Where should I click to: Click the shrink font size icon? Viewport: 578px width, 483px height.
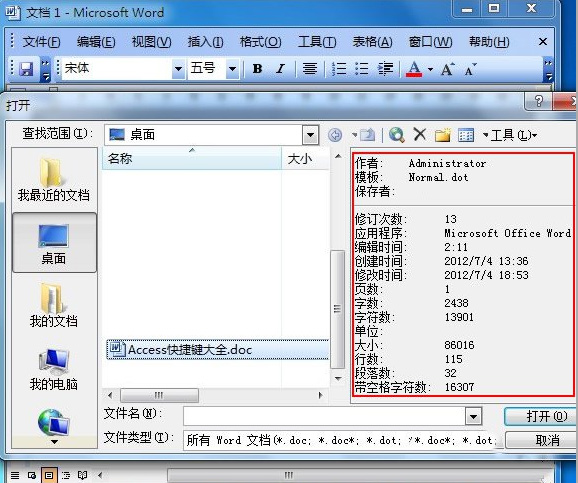pos(470,69)
